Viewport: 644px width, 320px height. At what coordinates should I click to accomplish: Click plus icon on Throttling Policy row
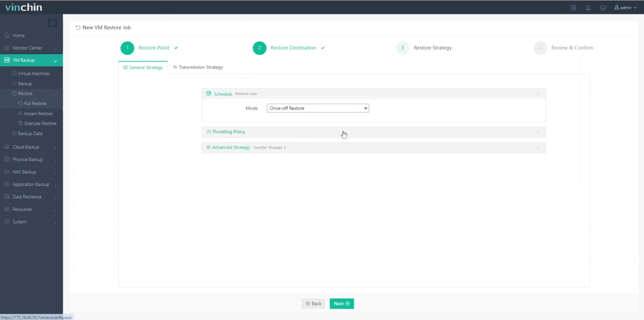[538, 132]
